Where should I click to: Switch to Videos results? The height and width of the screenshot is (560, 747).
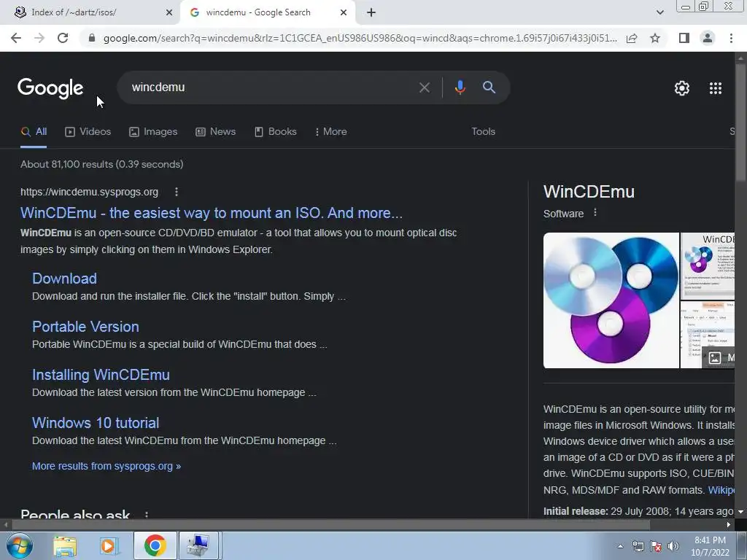[88, 132]
